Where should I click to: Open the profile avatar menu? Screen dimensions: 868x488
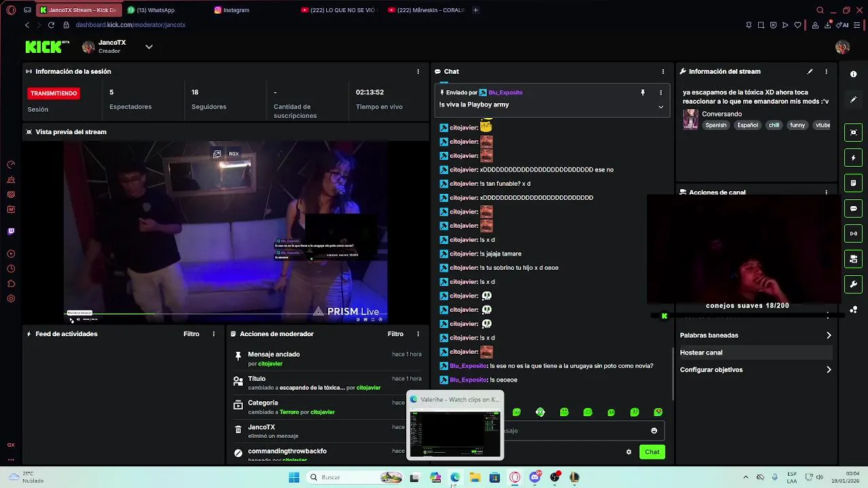(x=842, y=47)
